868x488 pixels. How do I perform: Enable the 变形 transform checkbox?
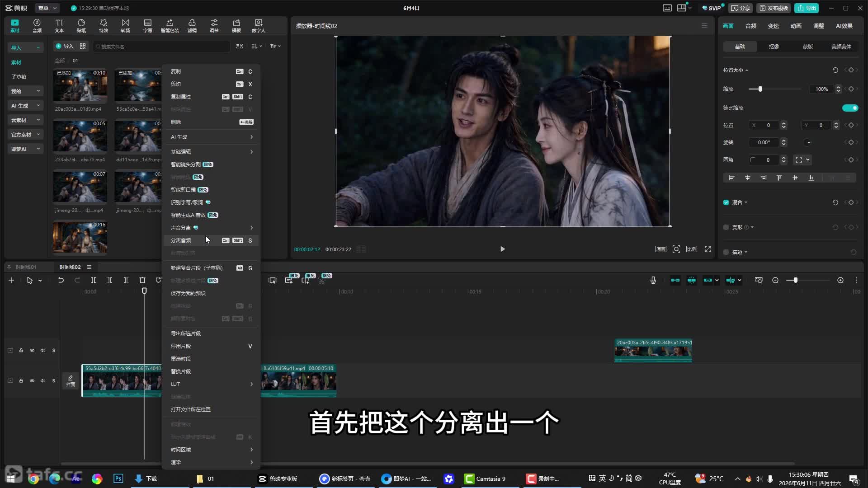[x=726, y=227]
